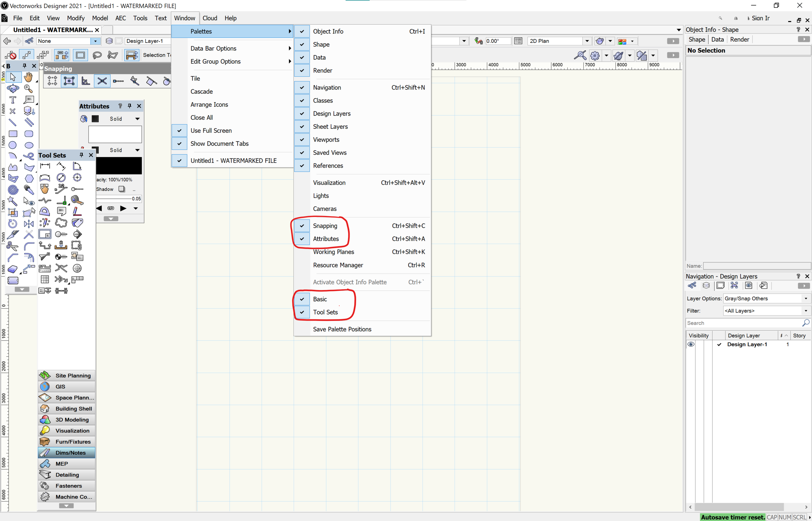Open the Site Planning tool set
Viewport: 812px width, 521px height.
point(67,376)
